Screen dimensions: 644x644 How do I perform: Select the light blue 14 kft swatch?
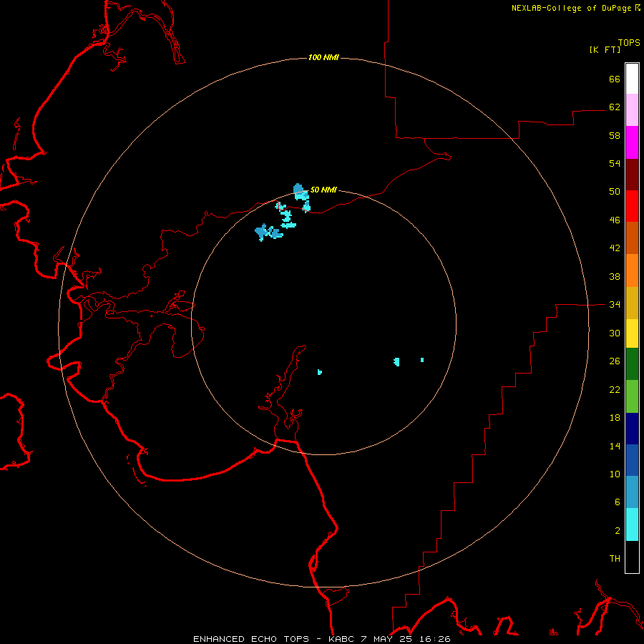(632, 492)
